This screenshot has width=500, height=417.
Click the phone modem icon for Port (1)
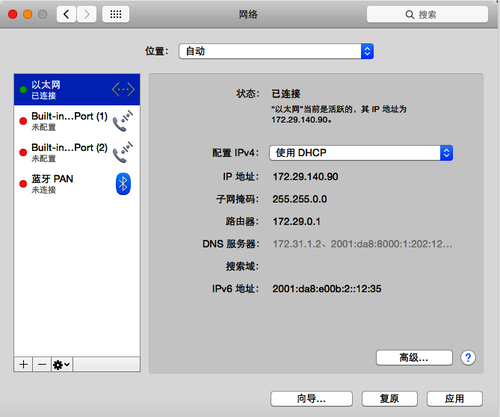[x=123, y=121]
